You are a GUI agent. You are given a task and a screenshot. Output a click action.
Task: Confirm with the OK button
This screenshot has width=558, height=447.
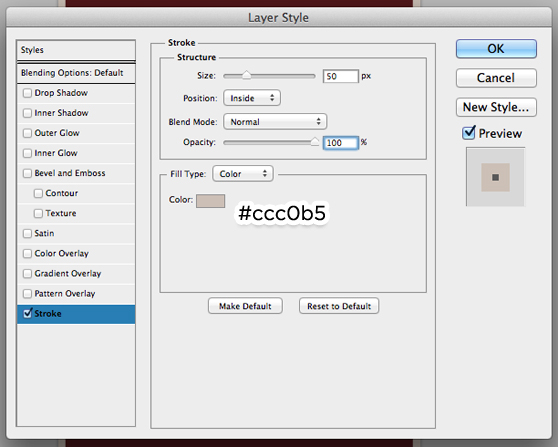point(496,49)
